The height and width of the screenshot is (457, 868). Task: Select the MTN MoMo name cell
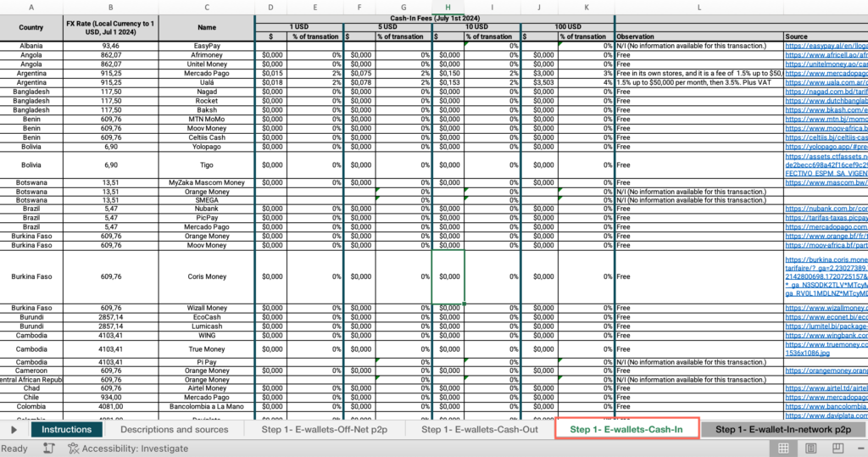click(207, 119)
